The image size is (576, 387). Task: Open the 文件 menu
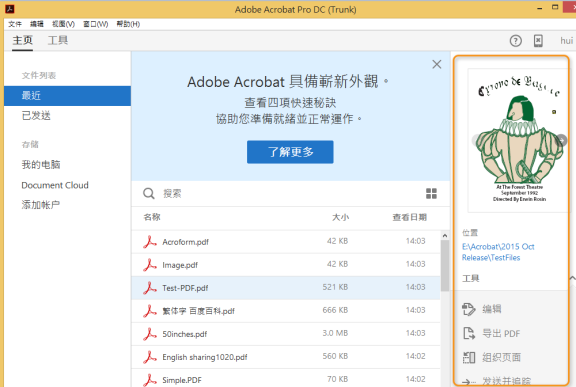click(x=15, y=24)
